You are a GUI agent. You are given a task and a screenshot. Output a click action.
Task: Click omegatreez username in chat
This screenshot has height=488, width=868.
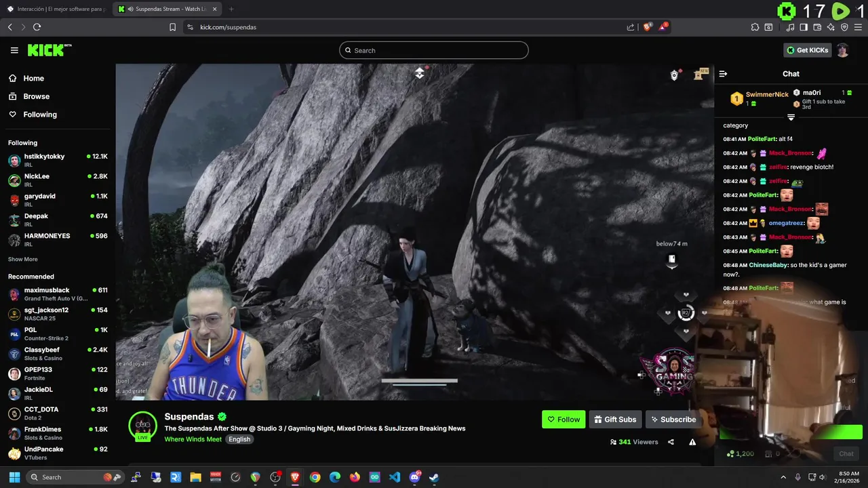tap(785, 223)
